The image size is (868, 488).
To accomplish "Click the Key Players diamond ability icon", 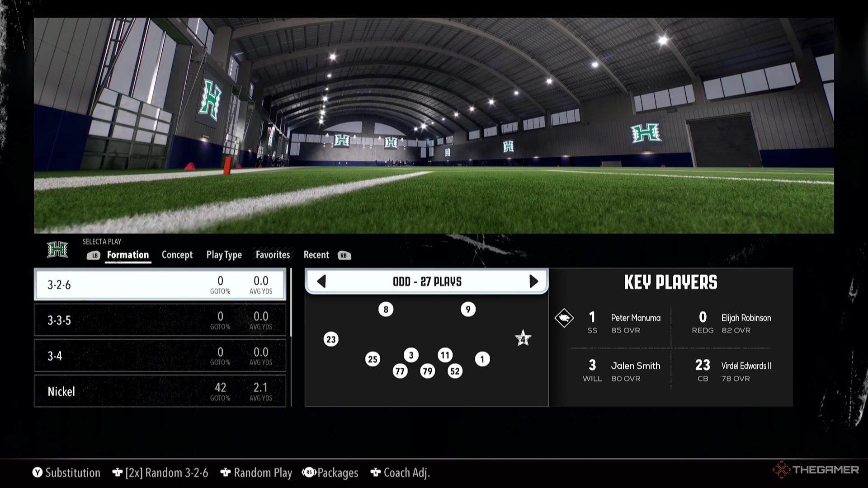I will 564,318.
